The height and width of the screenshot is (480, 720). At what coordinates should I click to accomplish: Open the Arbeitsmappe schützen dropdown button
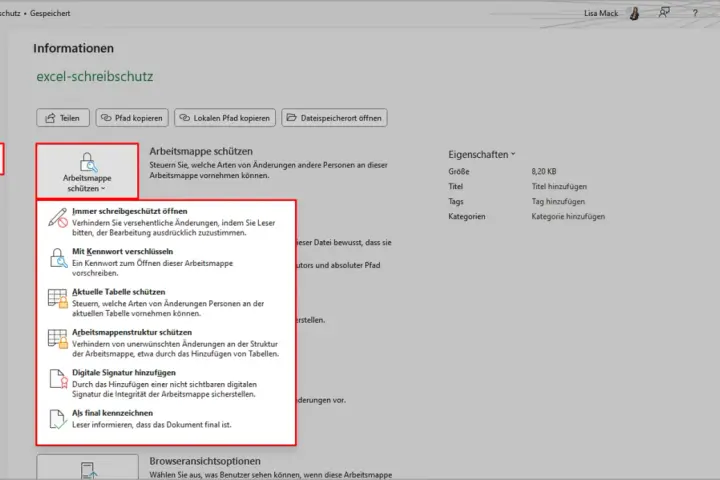tap(87, 171)
